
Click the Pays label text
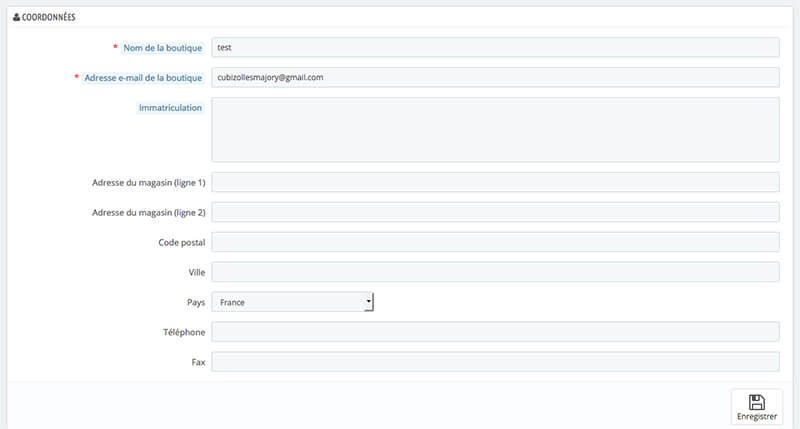click(x=194, y=302)
